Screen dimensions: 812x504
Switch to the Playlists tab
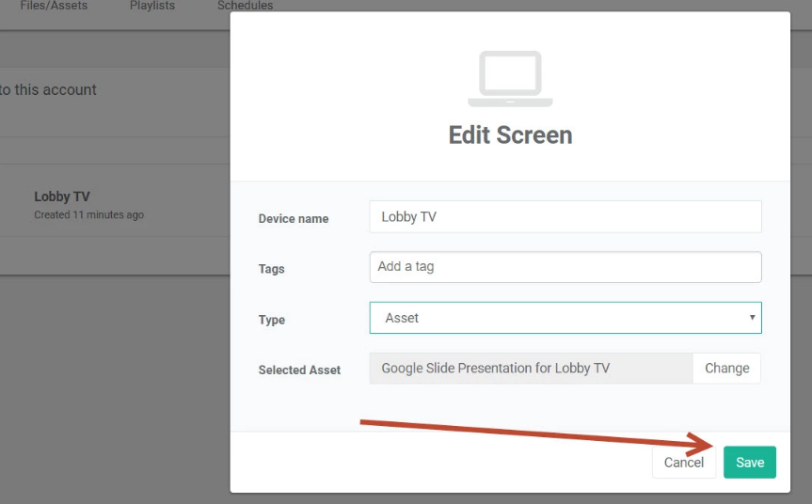click(x=152, y=6)
